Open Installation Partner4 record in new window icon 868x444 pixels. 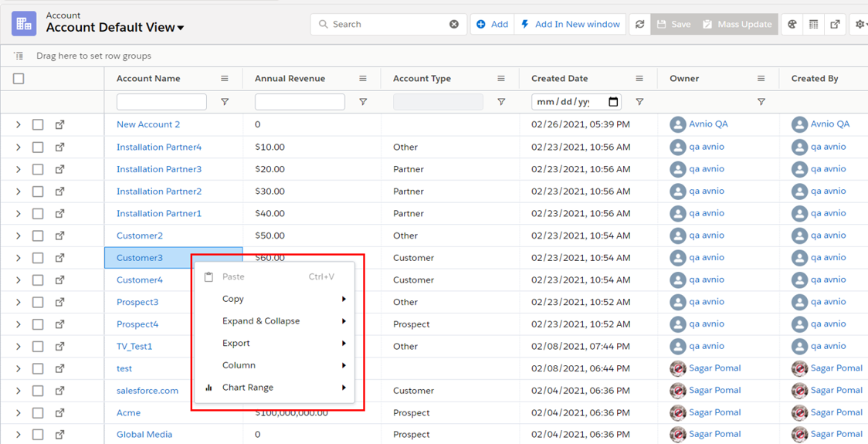point(59,147)
